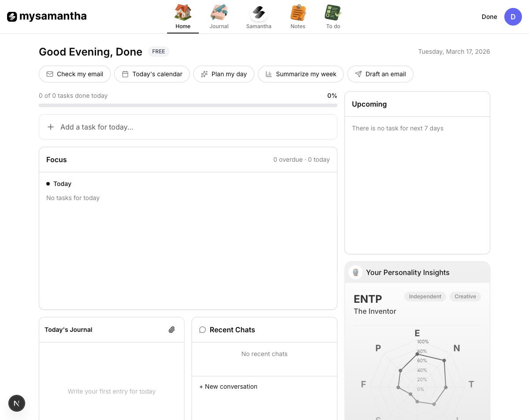Click the Draft an email button
The image size is (529, 420).
(380, 74)
